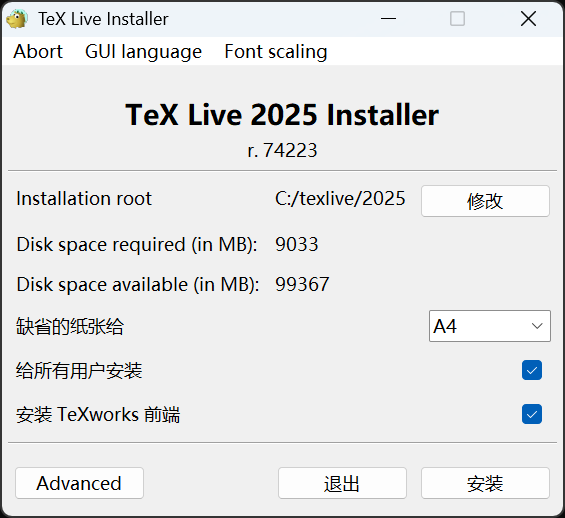565x518 pixels.
Task: Open the Abort menu
Action: coord(38,52)
